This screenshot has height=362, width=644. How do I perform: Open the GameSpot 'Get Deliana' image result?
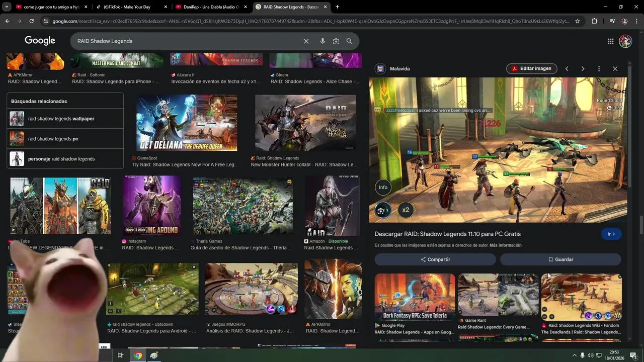point(187,123)
